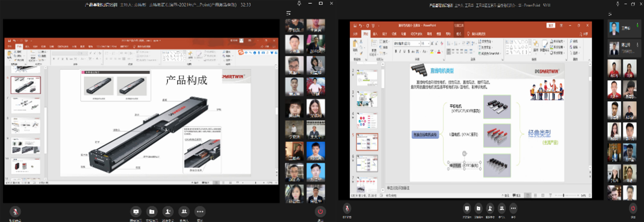Click the red leave-meeting power button in the right window
The image size is (644, 222).
tap(633, 208)
